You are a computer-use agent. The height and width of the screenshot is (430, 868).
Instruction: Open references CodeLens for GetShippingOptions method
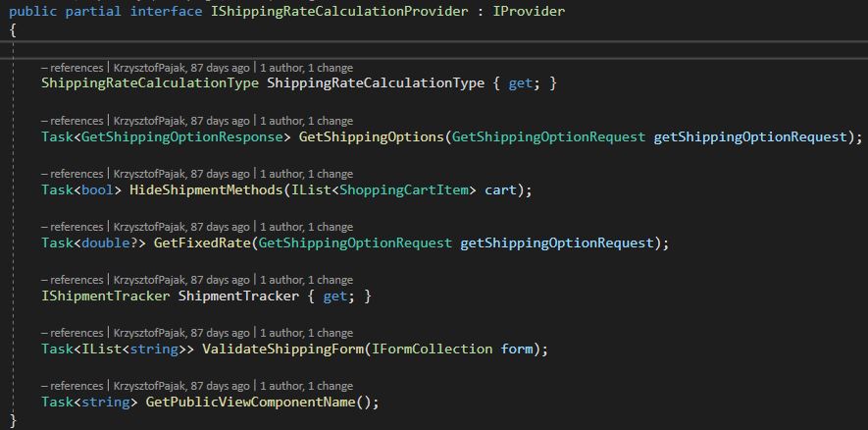tap(72, 120)
